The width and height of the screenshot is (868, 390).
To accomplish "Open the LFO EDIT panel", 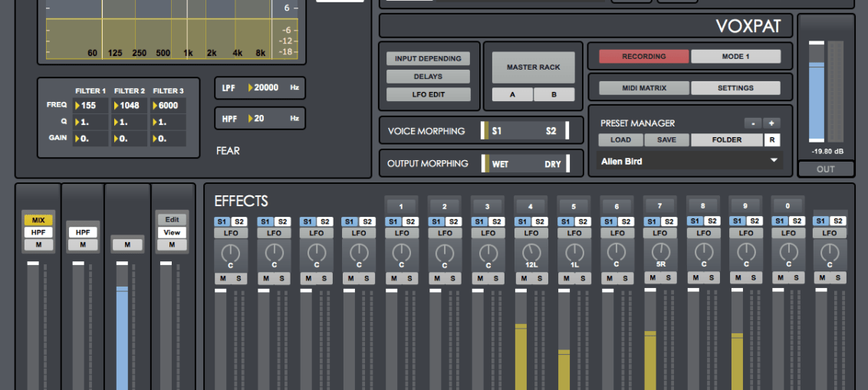I will pos(428,95).
